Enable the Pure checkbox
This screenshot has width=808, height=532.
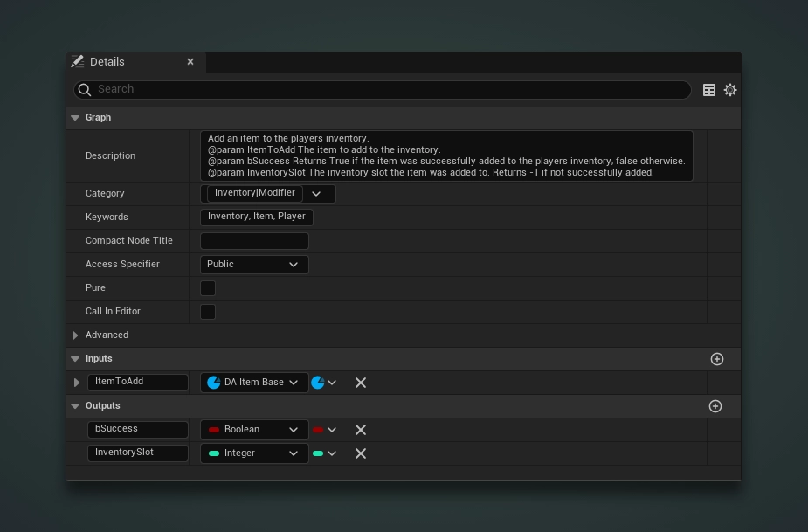click(208, 288)
